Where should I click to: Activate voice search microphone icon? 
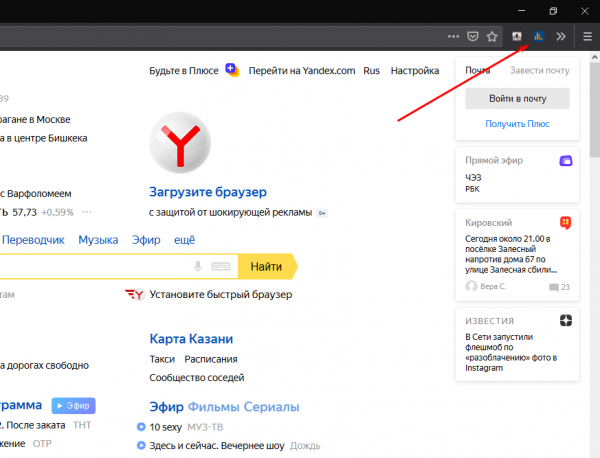click(x=197, y=266)
